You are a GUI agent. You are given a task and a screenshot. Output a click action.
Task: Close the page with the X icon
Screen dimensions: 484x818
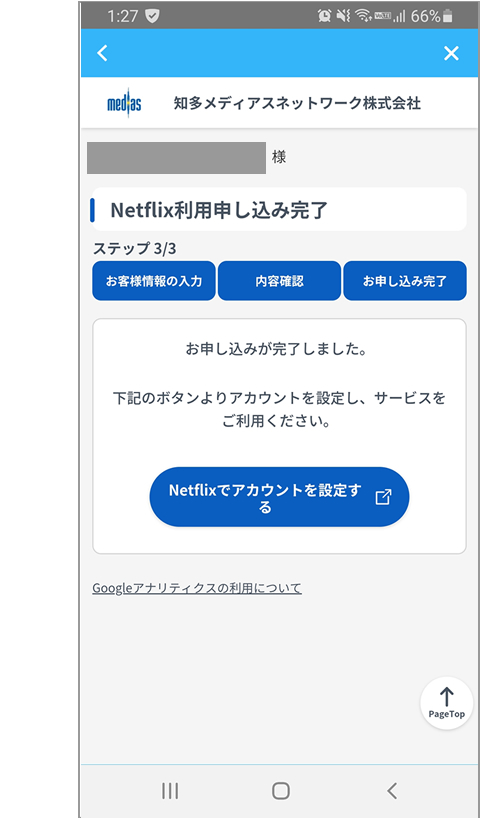pyautogui.click(x=451, y=53)
